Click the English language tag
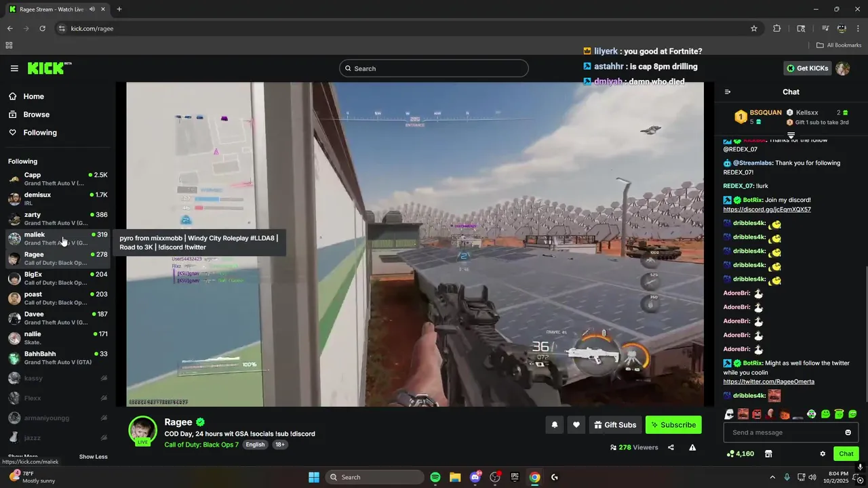Viewport: 868px width, 488px height. pos(255,445)
